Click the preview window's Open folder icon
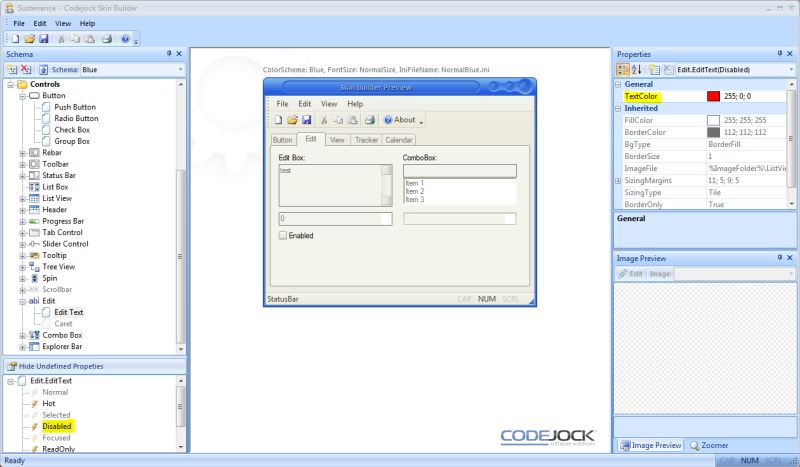800x467 pixels. tap(292, 120)
